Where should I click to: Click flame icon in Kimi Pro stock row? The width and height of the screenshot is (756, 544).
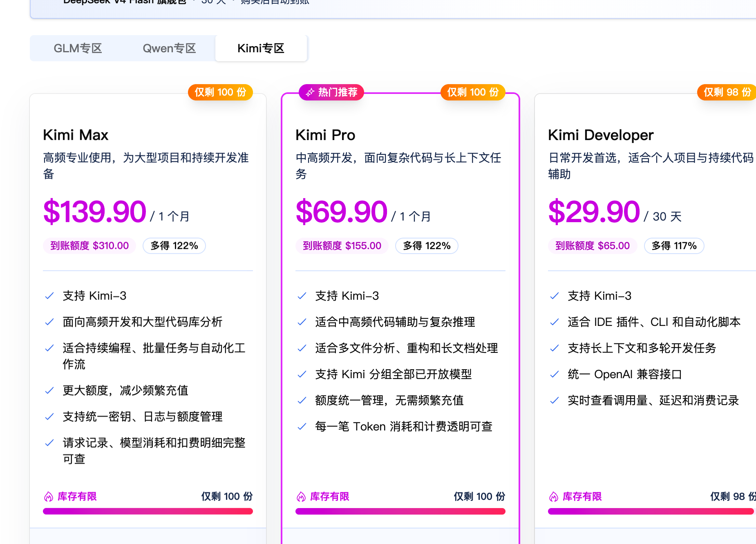coord(301,497)
